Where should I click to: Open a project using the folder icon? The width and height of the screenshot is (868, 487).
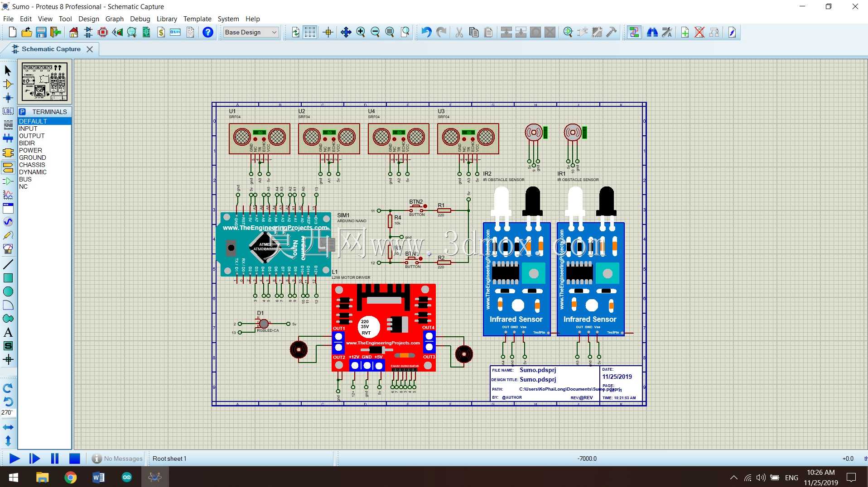(27, 32)
